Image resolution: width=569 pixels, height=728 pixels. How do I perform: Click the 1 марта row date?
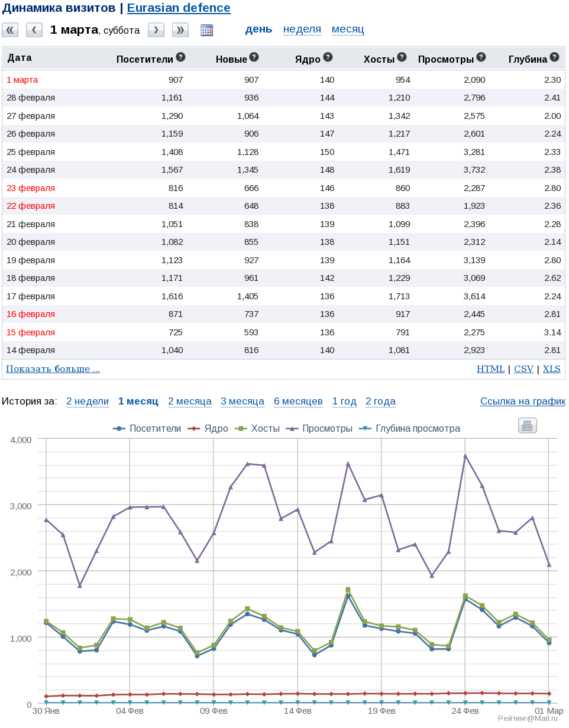pos(22,80)
